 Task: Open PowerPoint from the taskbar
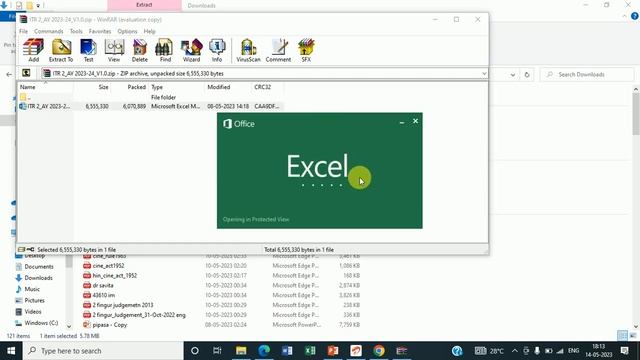tap(333, 351)
